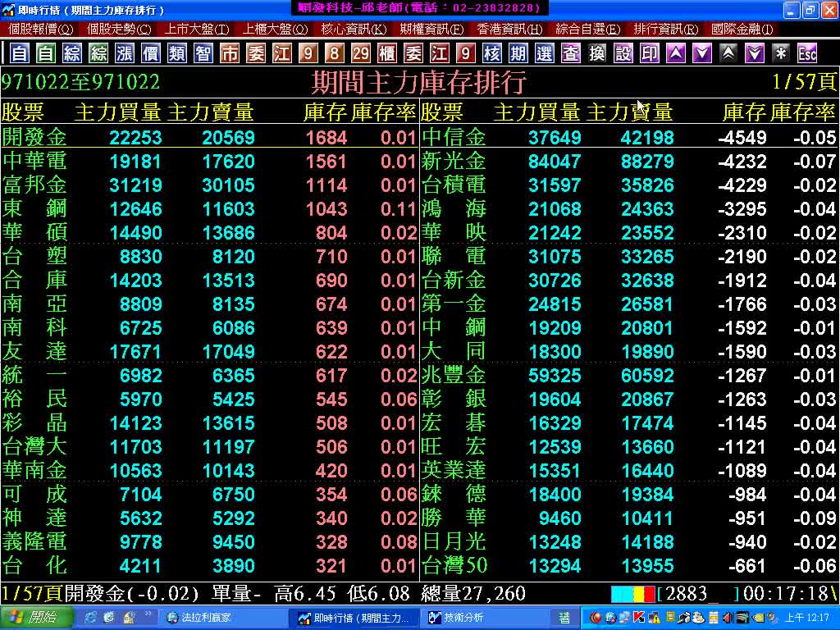
Task: Click the date range 971022至971022
Action: tap(80, 82)
